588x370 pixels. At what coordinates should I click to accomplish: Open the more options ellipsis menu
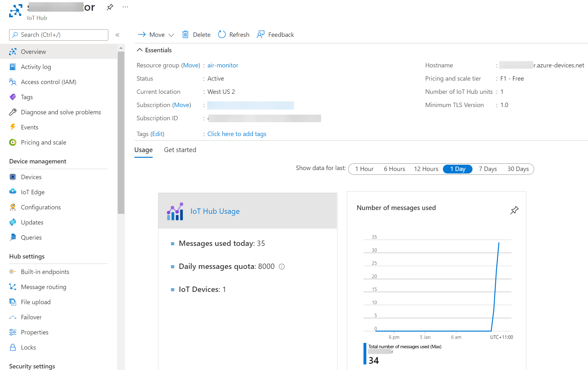click(125, 7)
